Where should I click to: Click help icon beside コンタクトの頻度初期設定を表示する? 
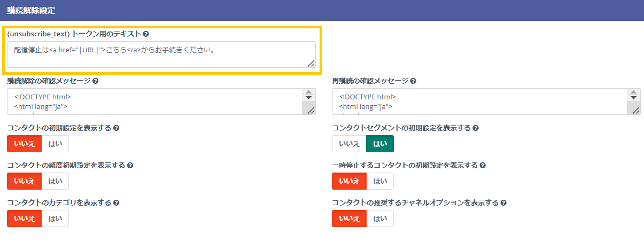(130, 166)
